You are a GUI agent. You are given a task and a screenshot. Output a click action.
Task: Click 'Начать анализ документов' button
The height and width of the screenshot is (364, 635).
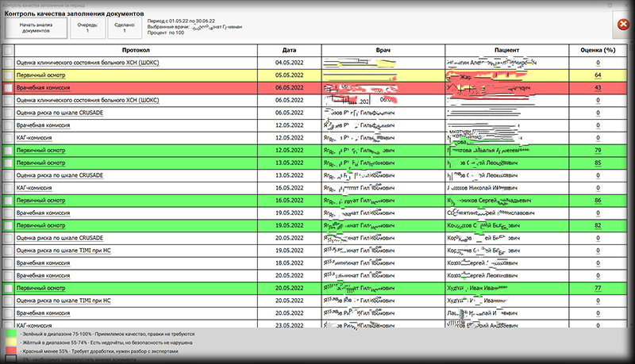coord(36,28)
